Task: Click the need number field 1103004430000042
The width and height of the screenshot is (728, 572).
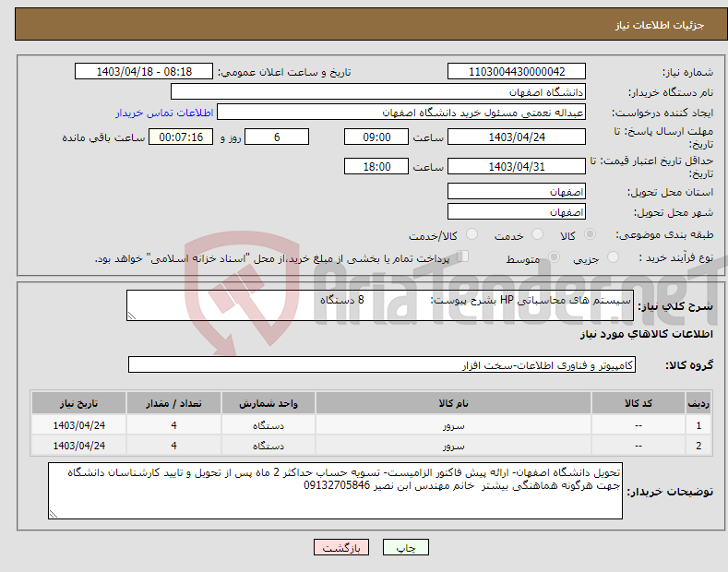Action: 517,72
